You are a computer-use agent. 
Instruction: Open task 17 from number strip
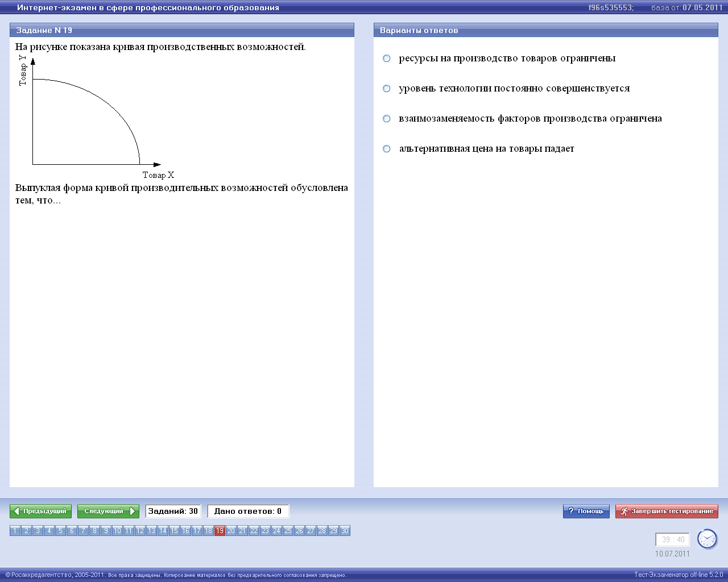point(197,531)
